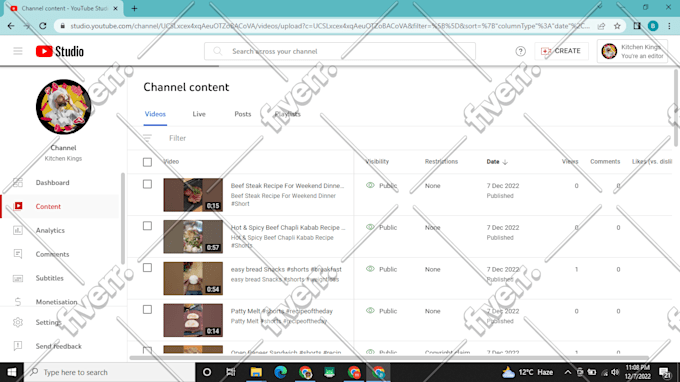
Task: Bookmark this page with star icon
Action: pos(617,26)
